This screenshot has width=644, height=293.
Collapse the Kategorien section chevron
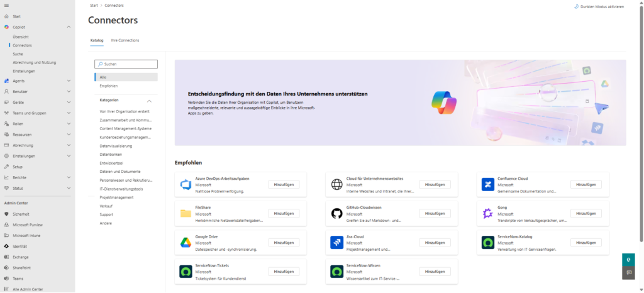[149, 101]
